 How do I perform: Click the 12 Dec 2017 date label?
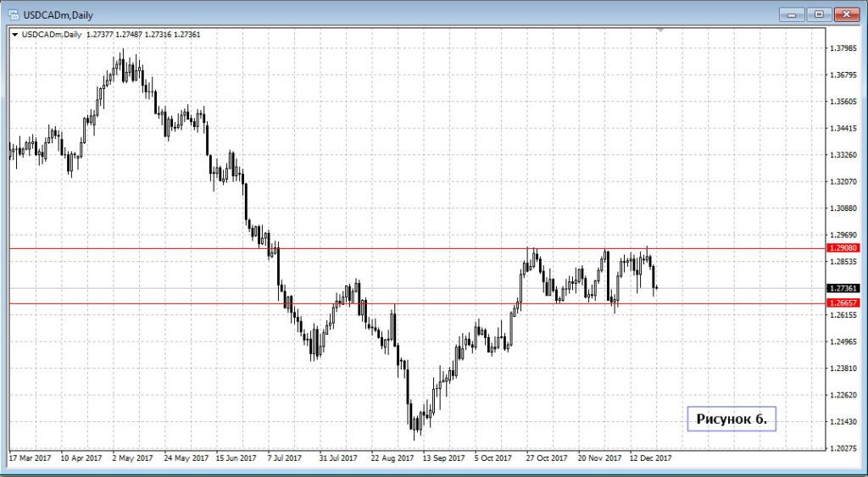(651, 458)
